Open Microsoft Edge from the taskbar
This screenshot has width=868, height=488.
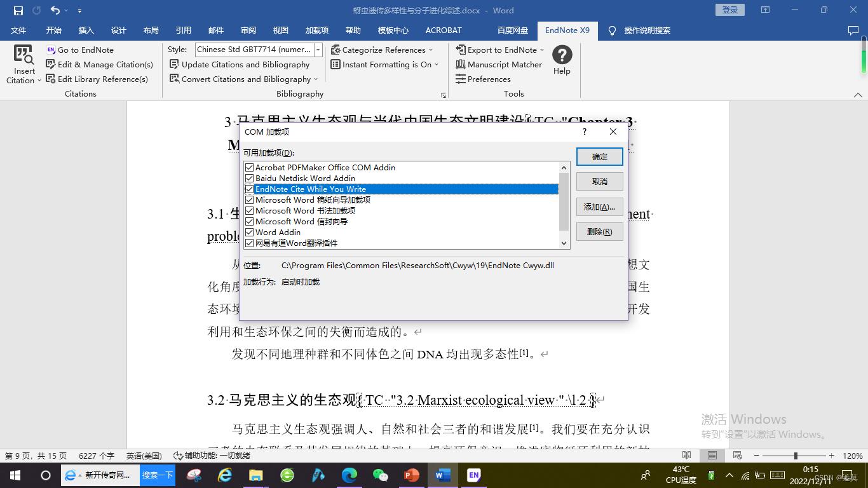click(x=349, y=475)
